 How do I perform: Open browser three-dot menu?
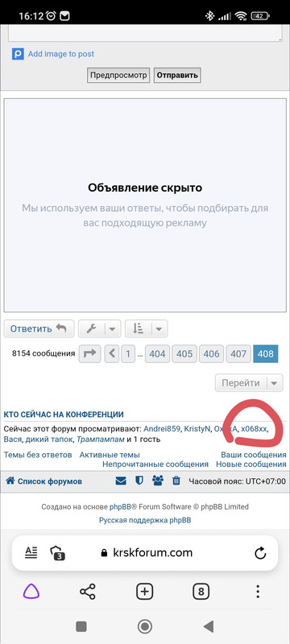coord(258,592)
